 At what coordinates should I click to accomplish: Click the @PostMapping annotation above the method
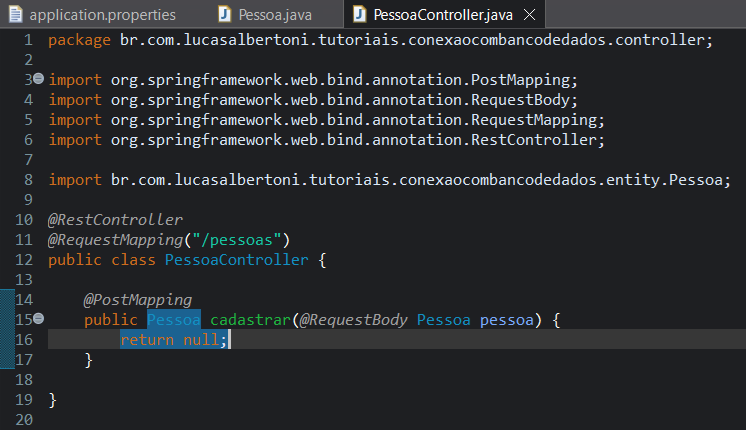click(x=138, y=299)
